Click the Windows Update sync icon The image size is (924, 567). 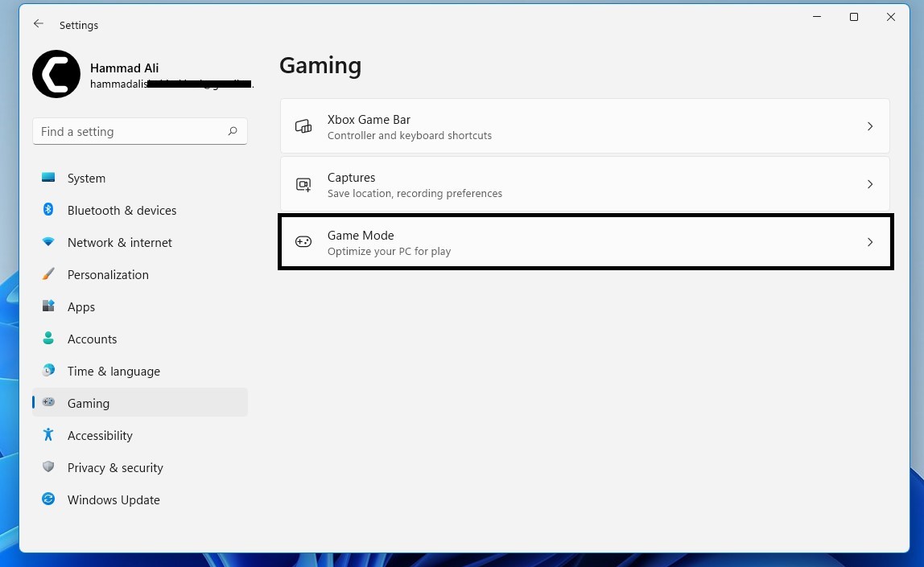48,499
